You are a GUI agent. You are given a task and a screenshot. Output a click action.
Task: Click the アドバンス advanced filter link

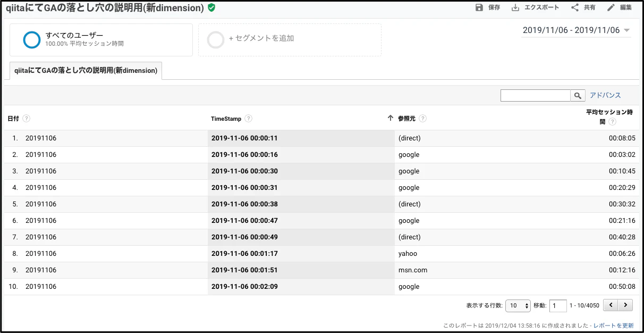pyautogui.click(x=605, y=95)
